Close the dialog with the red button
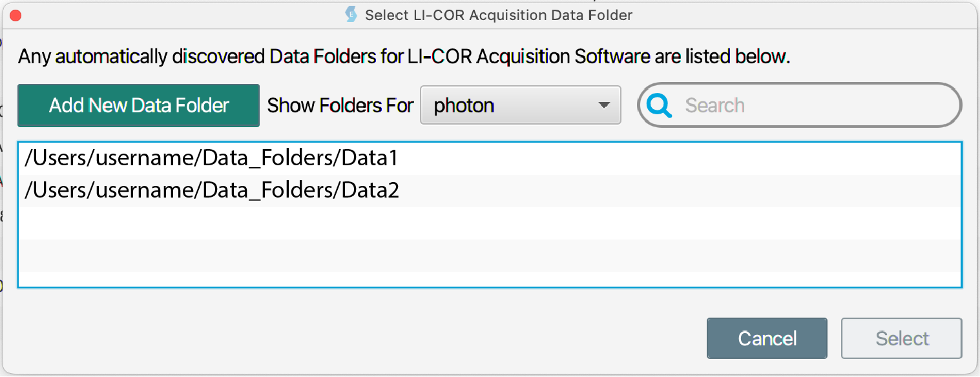 16,15
